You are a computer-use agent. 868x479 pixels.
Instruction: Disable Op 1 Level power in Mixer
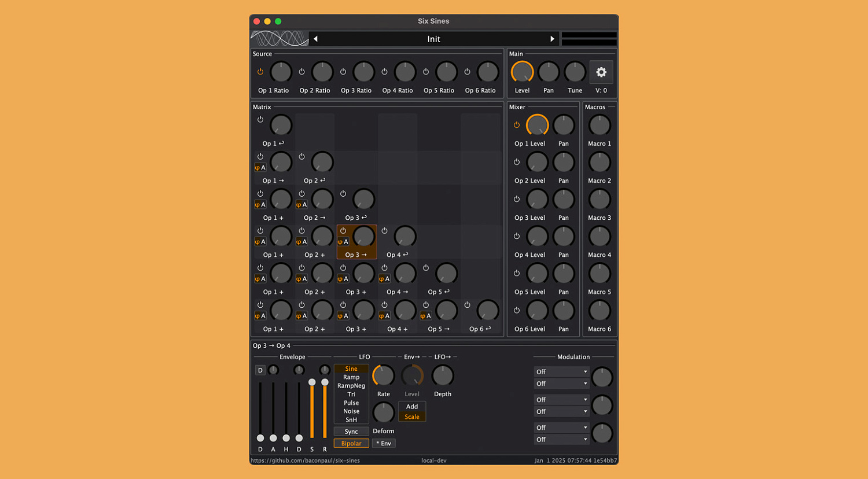coord(517,125)
